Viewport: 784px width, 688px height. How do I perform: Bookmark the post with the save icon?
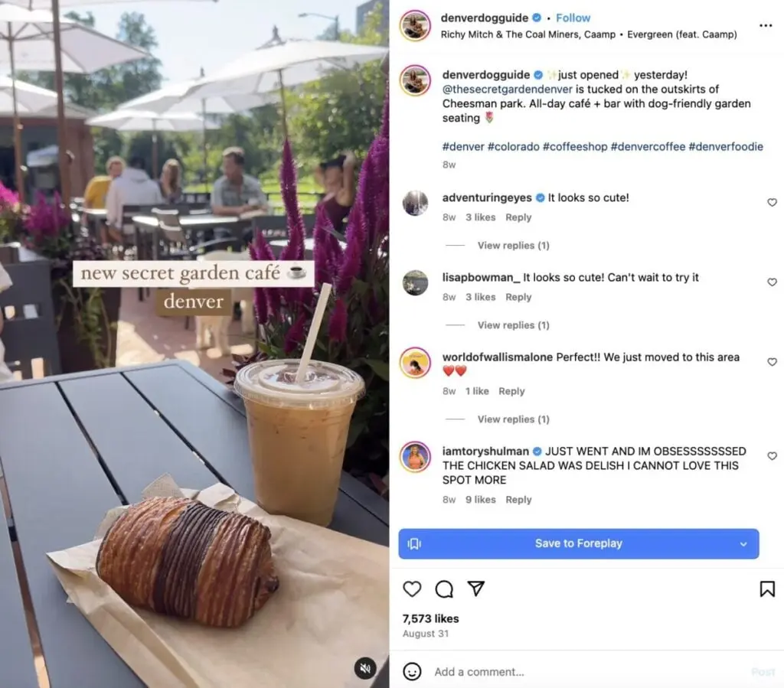click(767, 589)
